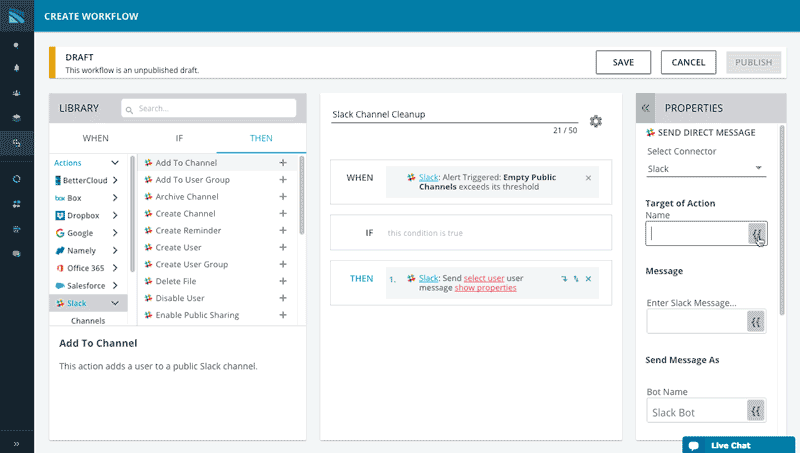This screenshot has width=800, height=453.
Task: Select the Create Reminder action
Action: [x=188, y=230]
